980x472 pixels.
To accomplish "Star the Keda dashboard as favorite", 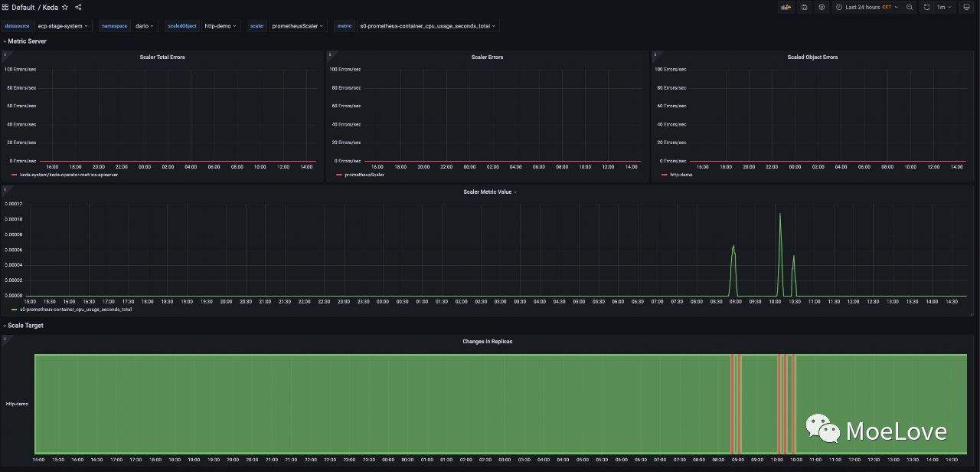I will pos(65,7).
